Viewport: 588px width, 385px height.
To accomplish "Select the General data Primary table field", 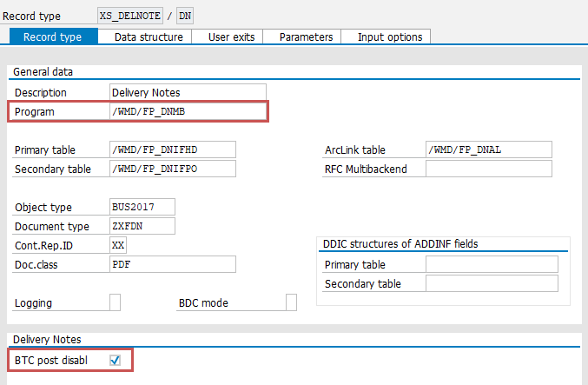I will point(172,149).
